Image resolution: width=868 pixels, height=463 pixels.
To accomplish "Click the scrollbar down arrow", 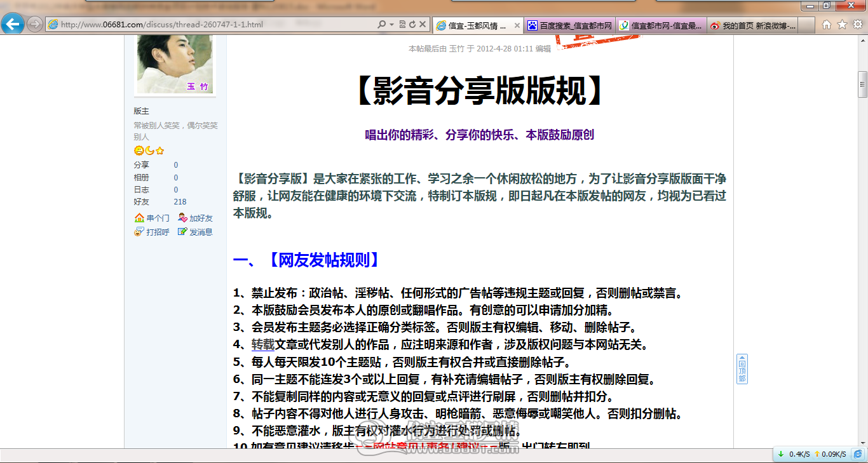I will [x=863, y=443].
